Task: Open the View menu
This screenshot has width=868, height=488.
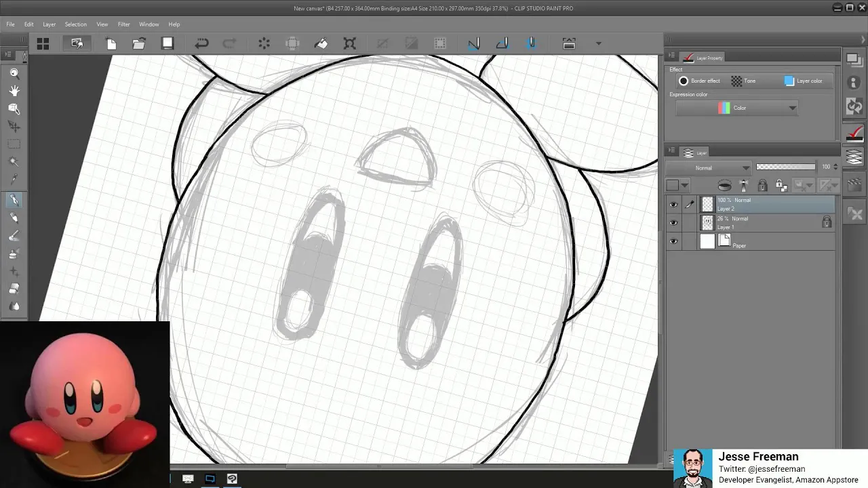Action: point(102,24)
